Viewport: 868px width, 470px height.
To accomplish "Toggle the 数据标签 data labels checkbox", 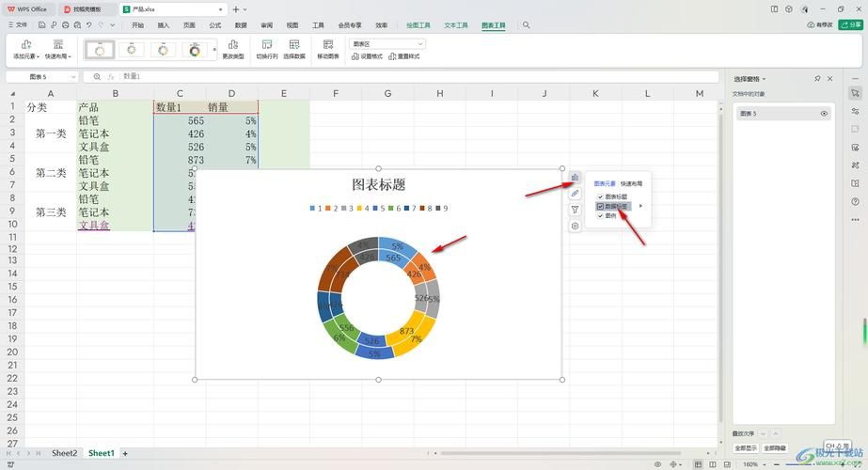I will [x=600, y=206].
